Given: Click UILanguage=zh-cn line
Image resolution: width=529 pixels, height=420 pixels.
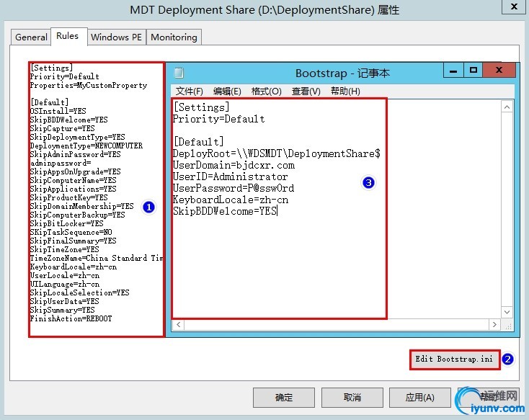Looking at the screenshot, I should pos(65,284).
